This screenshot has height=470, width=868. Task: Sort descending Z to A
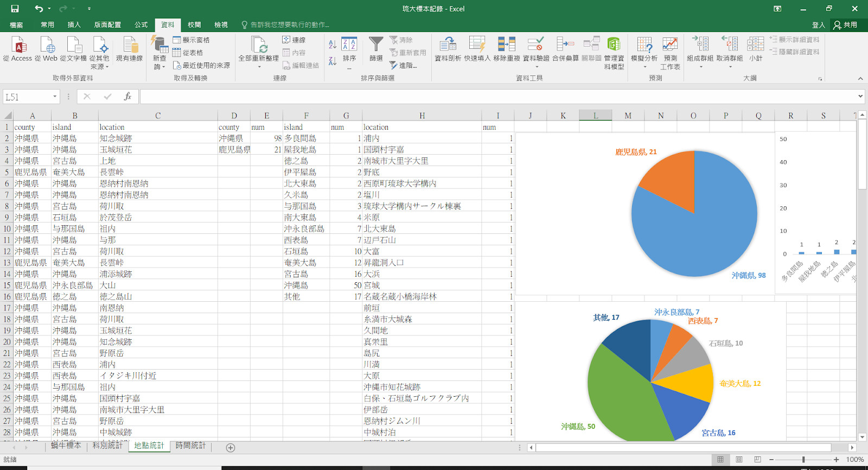(x=332, y=61)
